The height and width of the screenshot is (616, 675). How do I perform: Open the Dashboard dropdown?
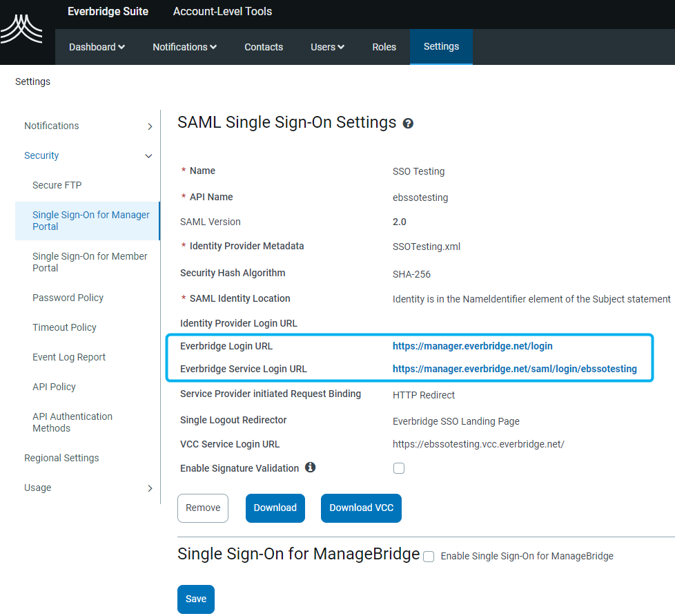click(96, 46)
